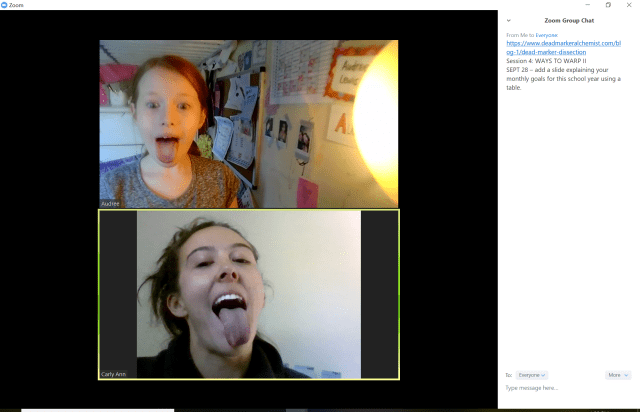Maximize or restore the Zoom window
Screen dimensions: 640x412
608,5
